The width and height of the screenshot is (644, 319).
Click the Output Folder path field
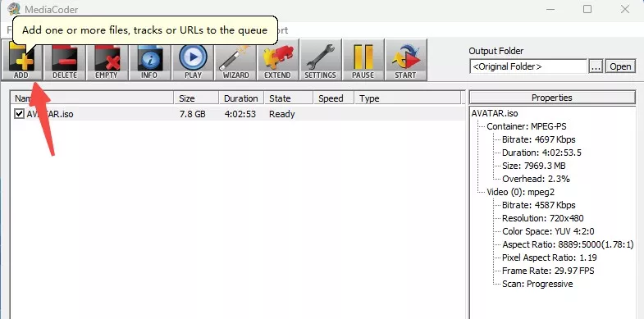[x=528, y=66]
